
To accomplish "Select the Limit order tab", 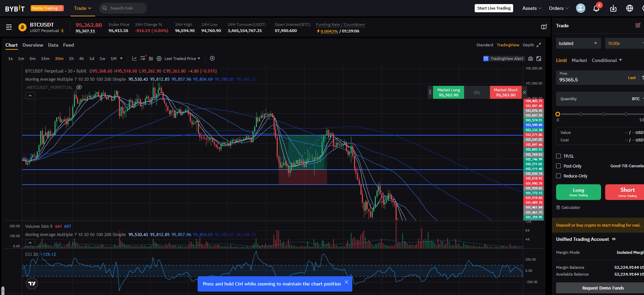I will [x=562, y=60].
